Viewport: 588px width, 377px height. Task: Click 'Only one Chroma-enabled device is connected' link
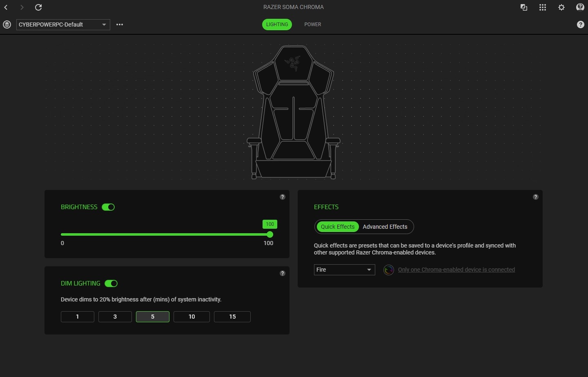(x=457, y=270)
